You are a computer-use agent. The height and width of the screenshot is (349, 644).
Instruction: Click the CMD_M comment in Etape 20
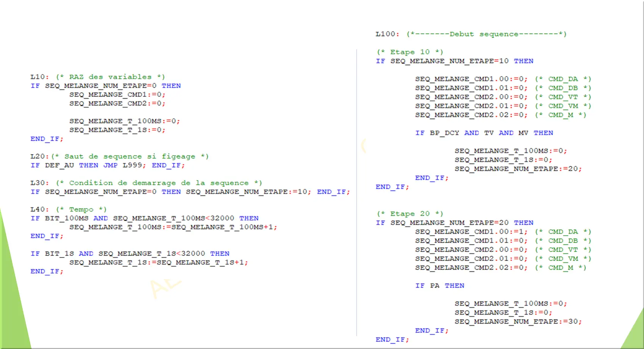tap(561, 268)
